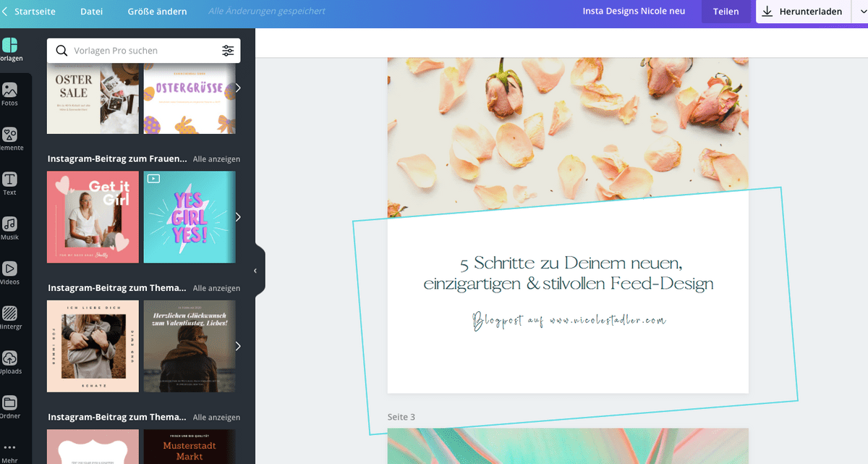Screen dimensions: 868x464
Task: Click Alle anzeigen for Frauen templates
Action: tap(216, 159)
